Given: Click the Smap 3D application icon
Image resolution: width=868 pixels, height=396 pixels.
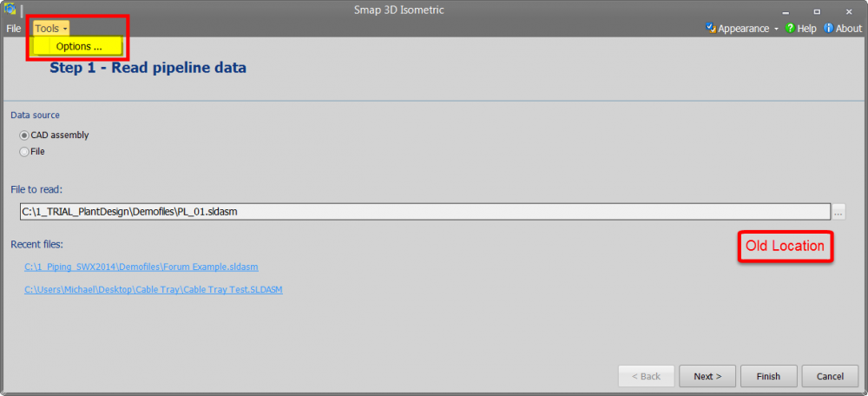Looking at the screenshot, I should tap(10, 10).
